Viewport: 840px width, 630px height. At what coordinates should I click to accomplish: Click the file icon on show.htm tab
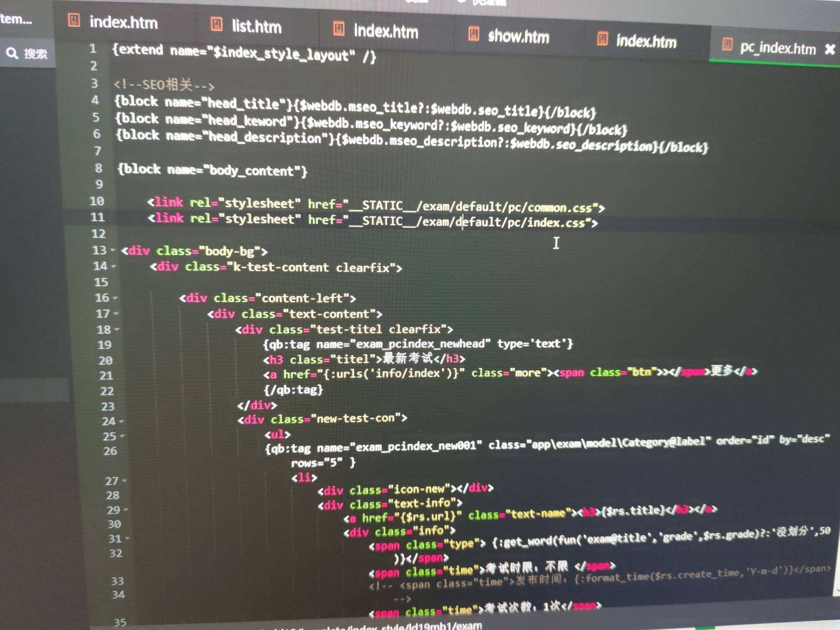(474, 34)
